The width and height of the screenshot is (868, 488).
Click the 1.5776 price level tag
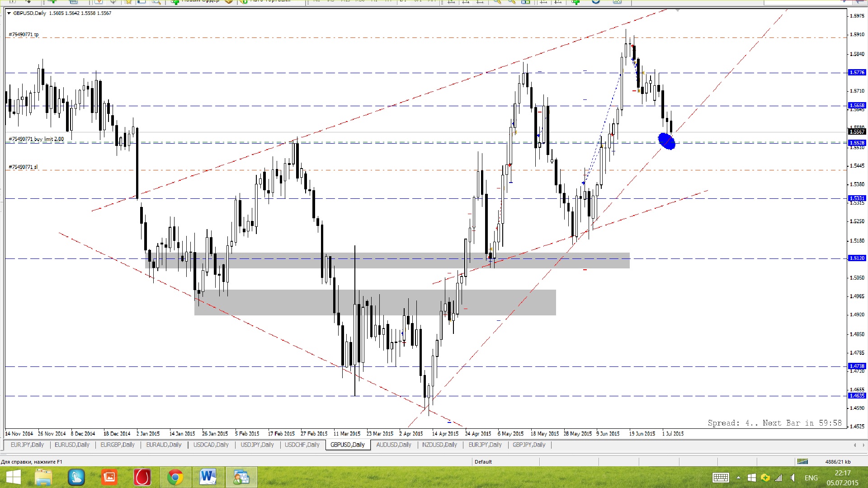click(857, 72)
